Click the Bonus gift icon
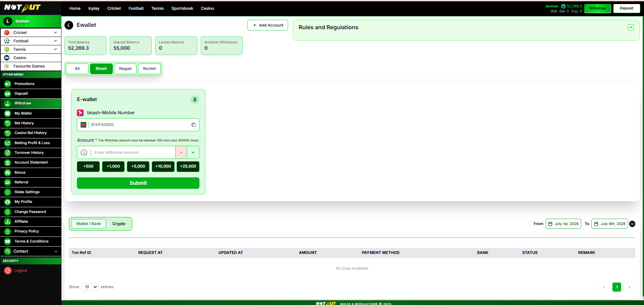Viewport: 644px width, 305px height. [8, 173]
